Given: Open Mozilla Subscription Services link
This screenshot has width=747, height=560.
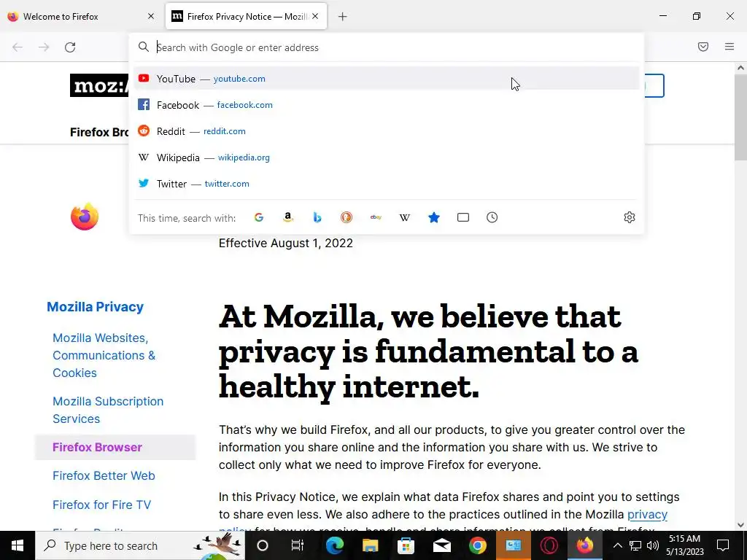Looking at the screenshot, I should (108, 410).
